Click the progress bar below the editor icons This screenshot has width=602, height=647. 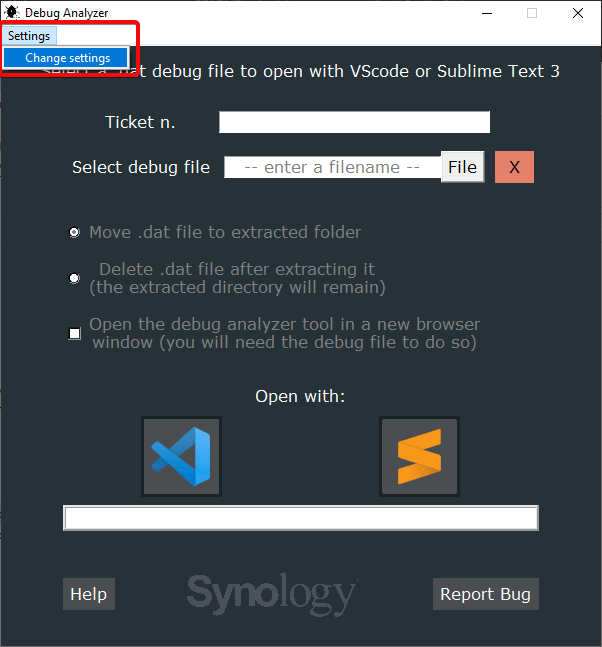tap(301, 518)
